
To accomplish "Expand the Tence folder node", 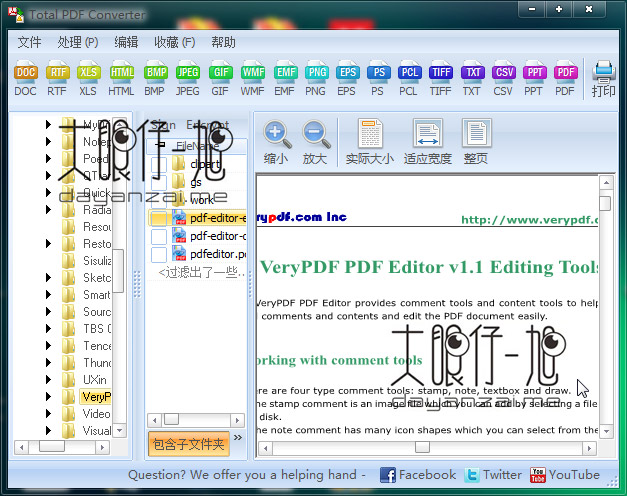I will [x=48, y=346].
